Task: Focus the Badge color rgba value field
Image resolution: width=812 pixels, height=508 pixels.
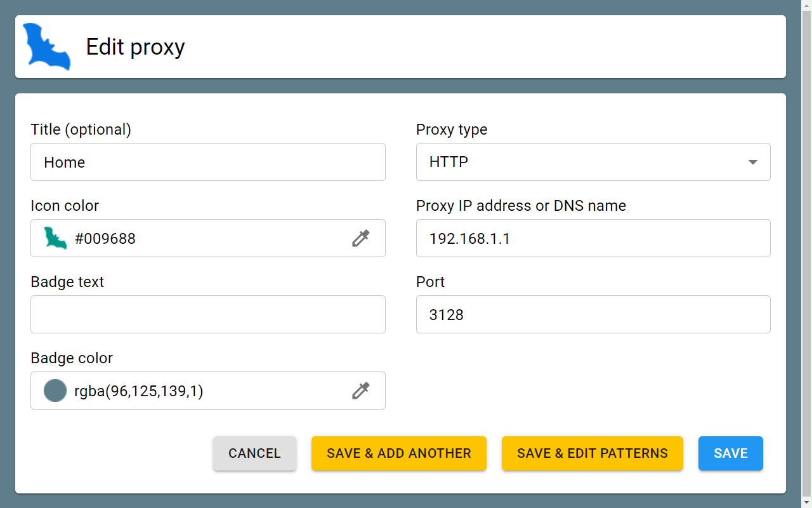Action: tap(209, 391)
